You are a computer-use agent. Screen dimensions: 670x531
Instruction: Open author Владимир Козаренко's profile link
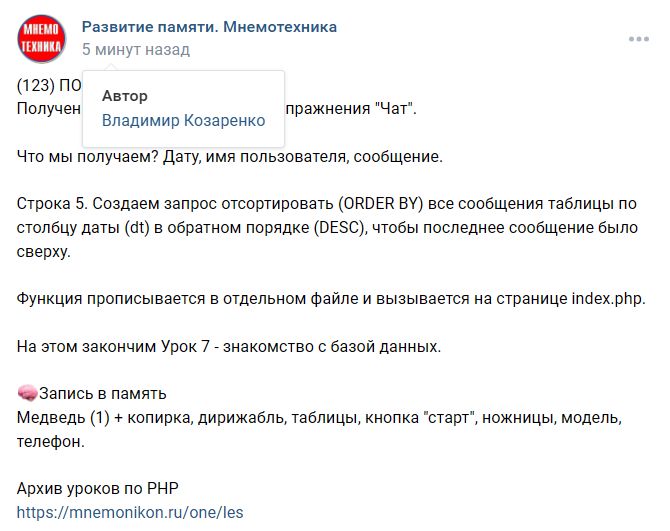(x=183, y=120)
